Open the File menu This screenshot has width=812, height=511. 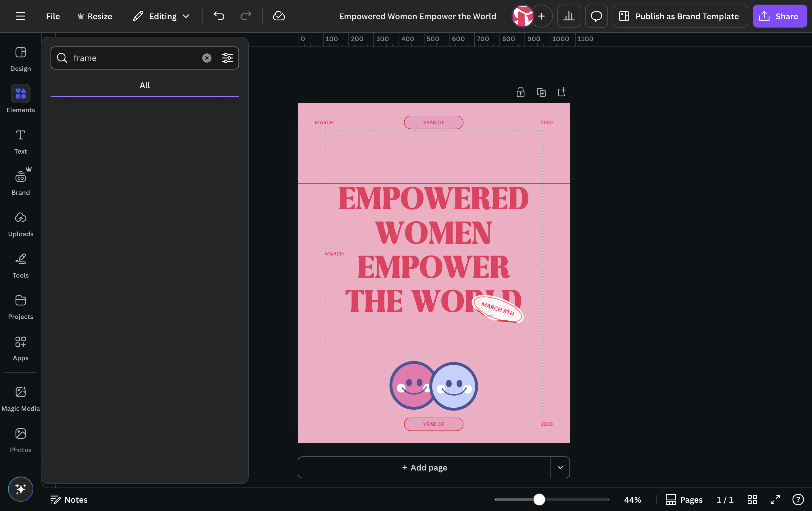tap(53, 16)
